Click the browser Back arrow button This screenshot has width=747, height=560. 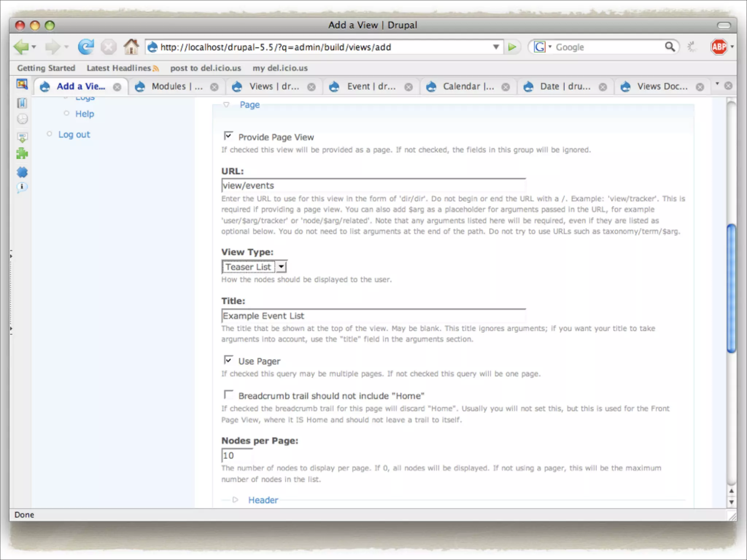point(21,47)
